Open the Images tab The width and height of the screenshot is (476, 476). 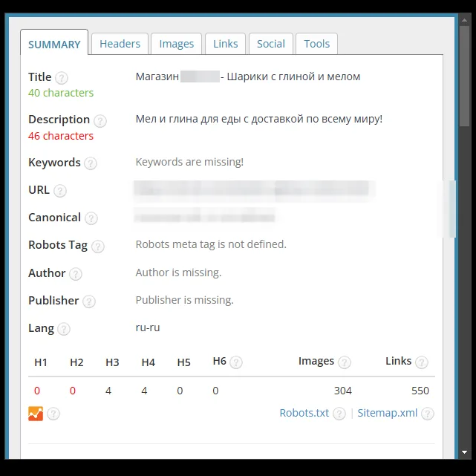tap(177, 44)
